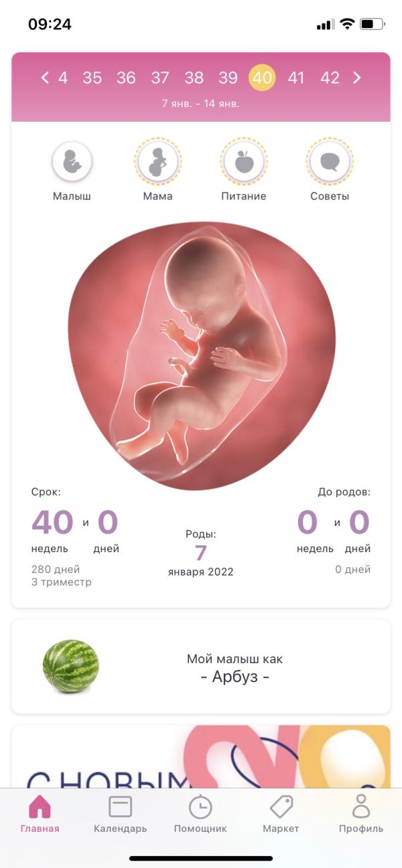Open the Малыш baby info icon
Viewport: 402px width, 868px height.
pos(72,162)
